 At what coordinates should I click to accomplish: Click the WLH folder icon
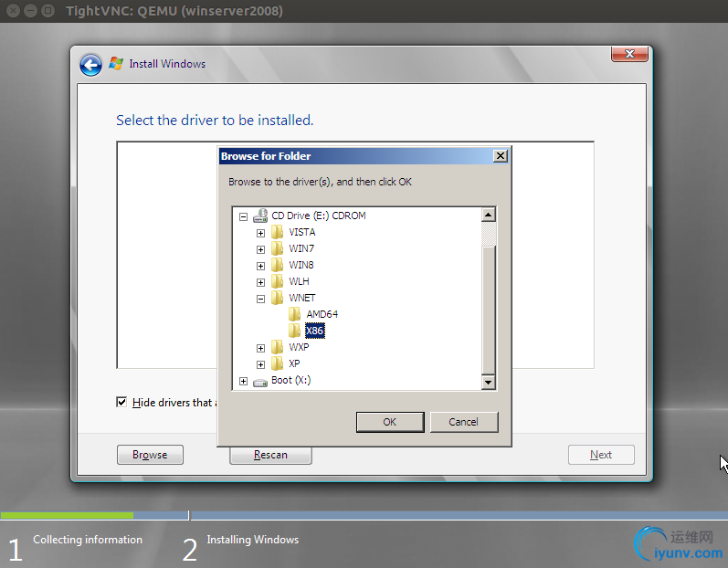click(x=277, y=281)
